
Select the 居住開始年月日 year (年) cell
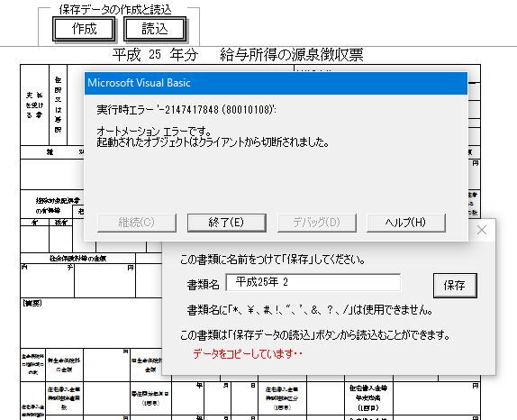tap(188, 398)
